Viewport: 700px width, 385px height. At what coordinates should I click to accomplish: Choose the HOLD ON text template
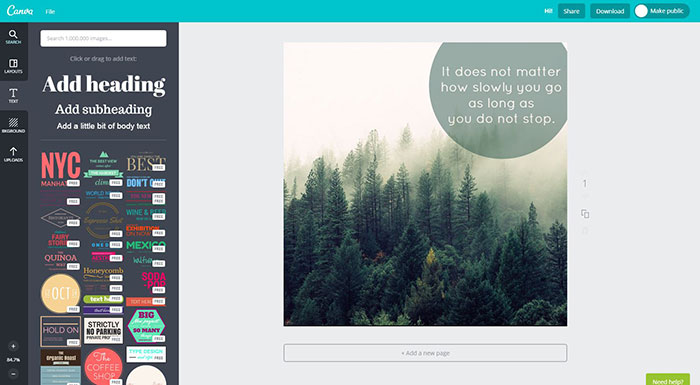pyautogui.click(x=61, y=331)
